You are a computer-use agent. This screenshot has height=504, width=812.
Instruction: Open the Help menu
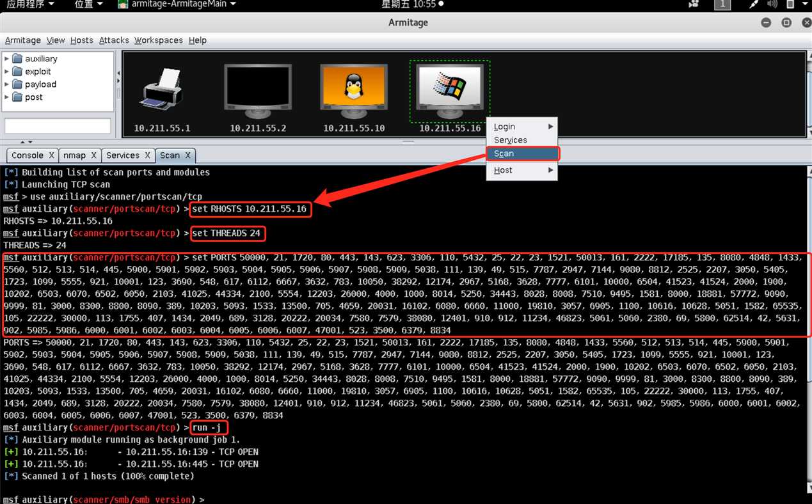[x=198, y=40]
